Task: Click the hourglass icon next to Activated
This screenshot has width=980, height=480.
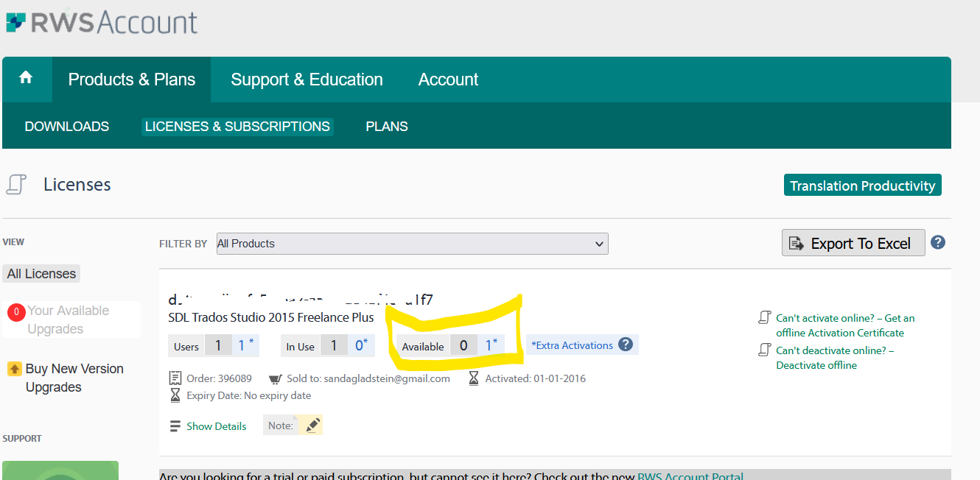Action: point(474,378)
